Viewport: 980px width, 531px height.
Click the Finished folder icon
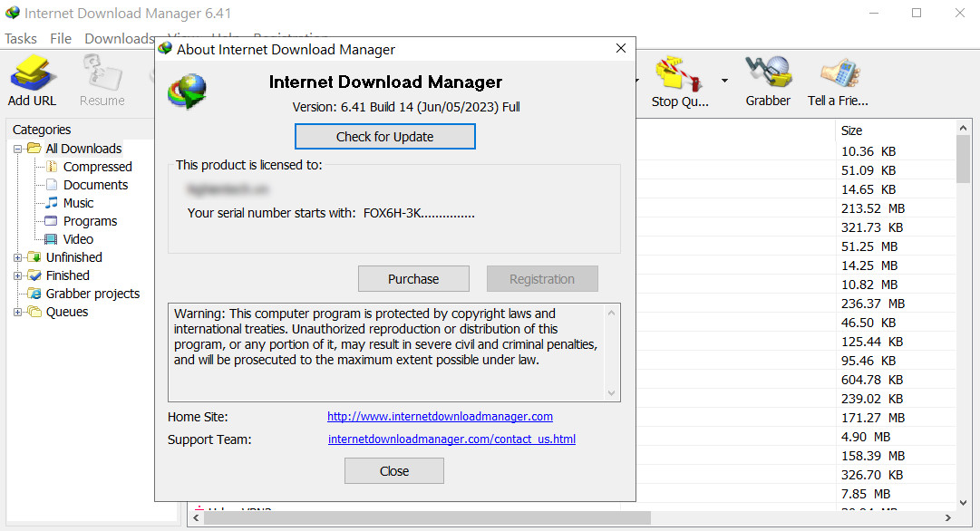coord(34,275)
